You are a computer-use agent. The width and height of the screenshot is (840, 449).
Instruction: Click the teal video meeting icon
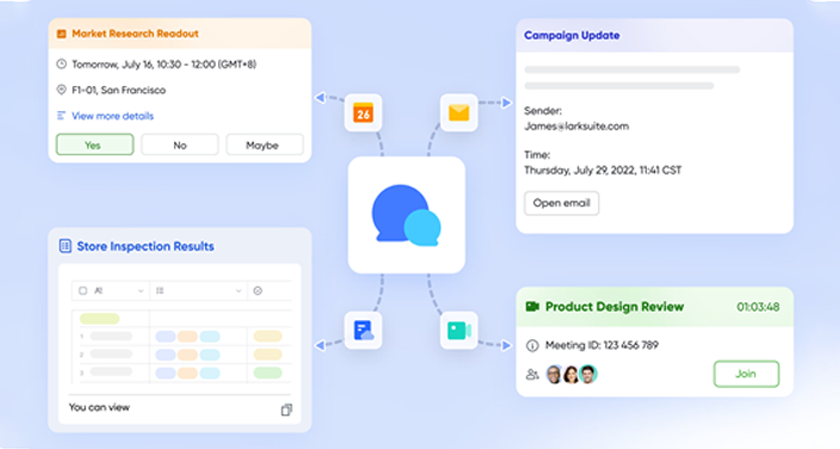[458, 330]
